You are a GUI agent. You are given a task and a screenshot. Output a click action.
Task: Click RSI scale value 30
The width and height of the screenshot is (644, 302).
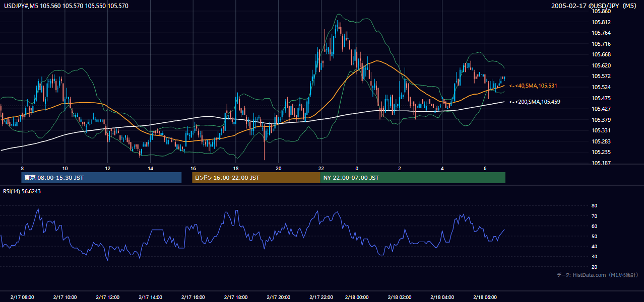[x=594, y=257]
